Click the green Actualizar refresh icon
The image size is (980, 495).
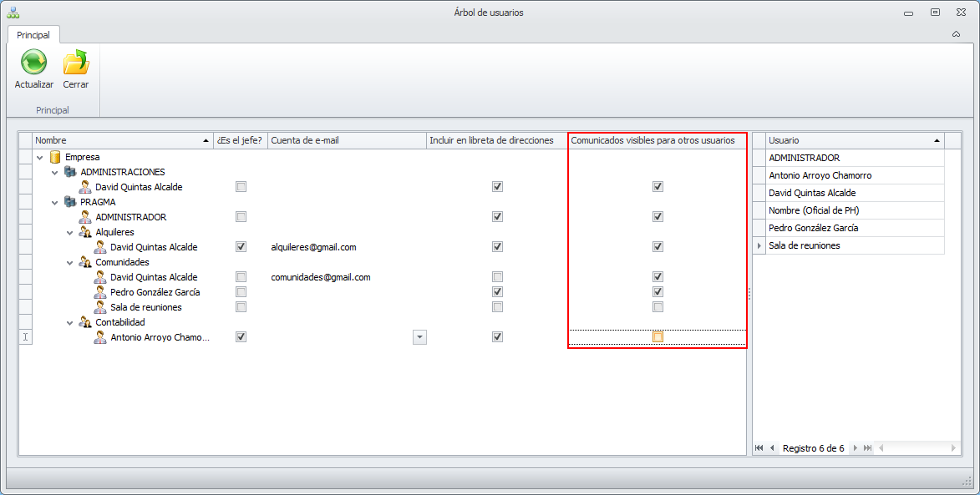click(33, 63)
